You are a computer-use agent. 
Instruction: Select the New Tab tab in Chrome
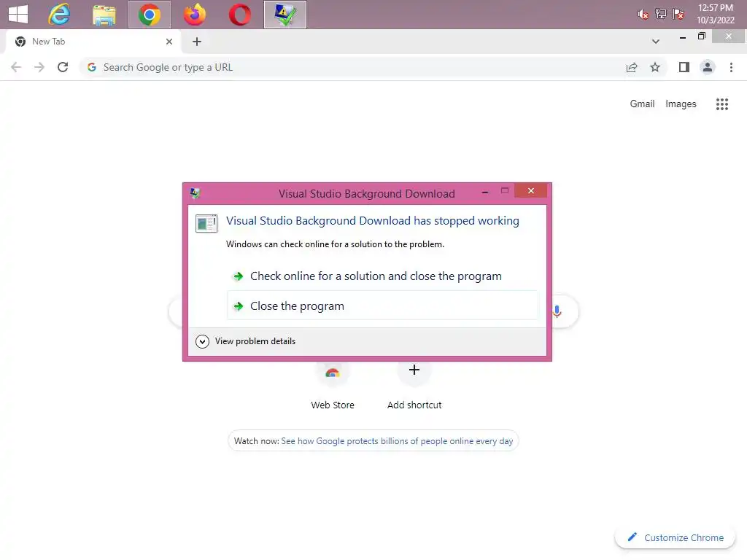click(x=93, y=42)
